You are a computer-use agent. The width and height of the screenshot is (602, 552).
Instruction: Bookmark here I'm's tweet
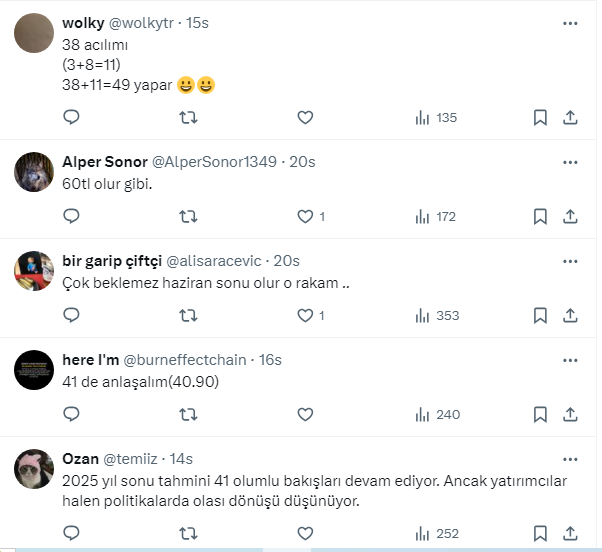(540, 414)
